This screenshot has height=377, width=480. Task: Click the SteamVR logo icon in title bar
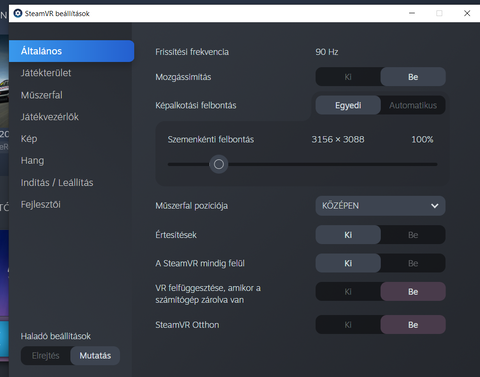click(x=18, y=13)
